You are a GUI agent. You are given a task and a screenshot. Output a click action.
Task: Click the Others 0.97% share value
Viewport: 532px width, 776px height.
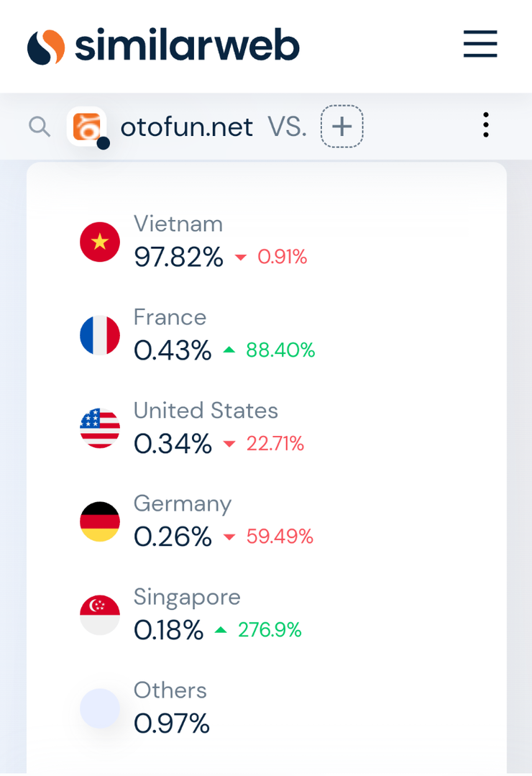coord(171,723)
